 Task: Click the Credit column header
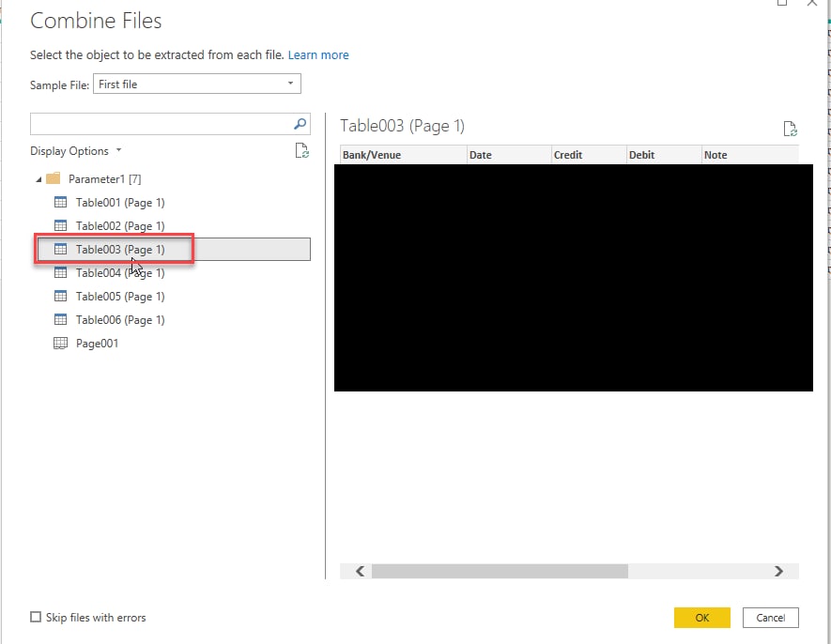[x=590, y=155]
